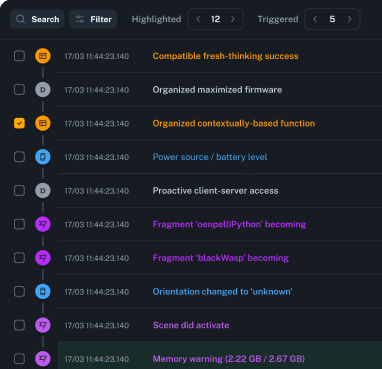Tick the Power source / battery level checkbox
Viewport: 382px width, 369px height.
[19, 157]
